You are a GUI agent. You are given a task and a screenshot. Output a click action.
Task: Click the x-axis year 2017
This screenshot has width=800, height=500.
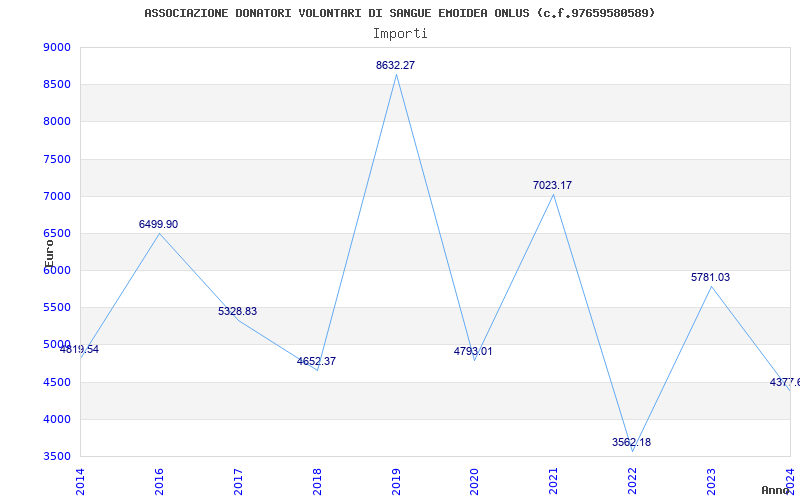click(238, 481)
